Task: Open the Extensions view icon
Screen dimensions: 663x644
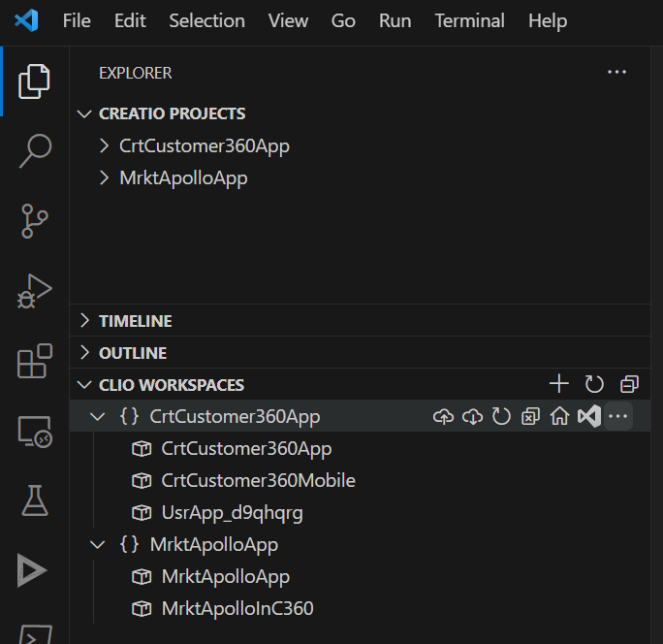Action: tap(35, 361)
